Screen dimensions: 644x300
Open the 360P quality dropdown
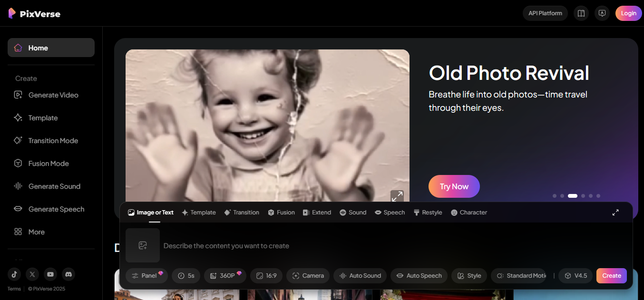[x=225, y=276]
